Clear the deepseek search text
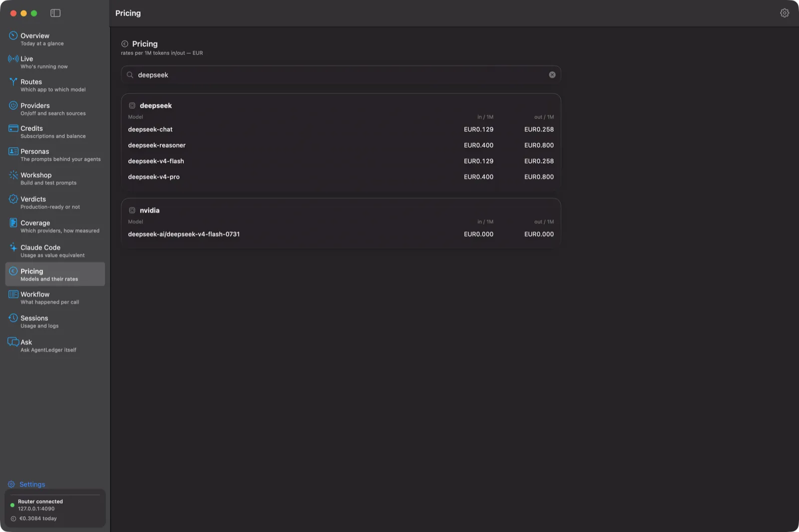799x532 pixels. [x=552, y=75]
